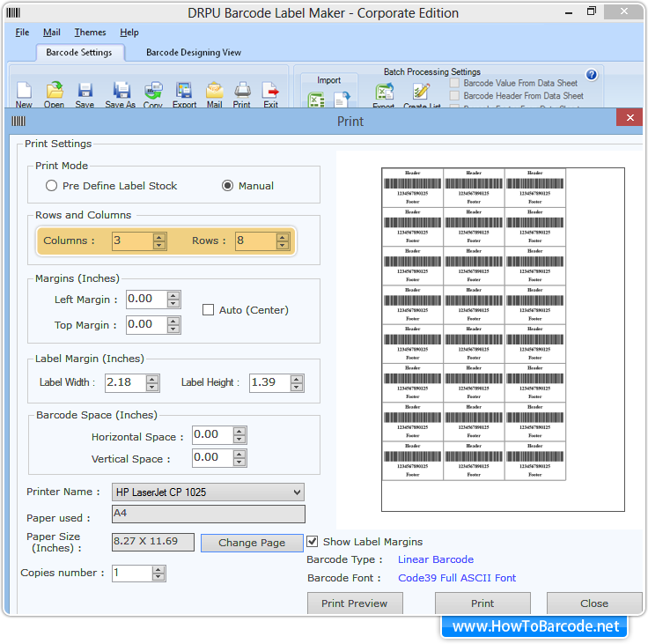Switch to Barcode Settings tab
Image resolution: width=648 pixels, height=644 pixels.
click(x=79, y=53)
